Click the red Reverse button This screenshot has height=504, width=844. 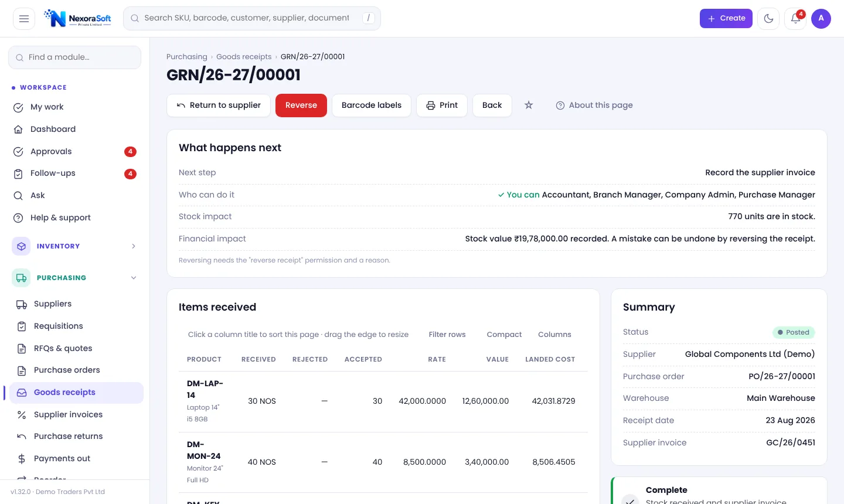(301, 105)
